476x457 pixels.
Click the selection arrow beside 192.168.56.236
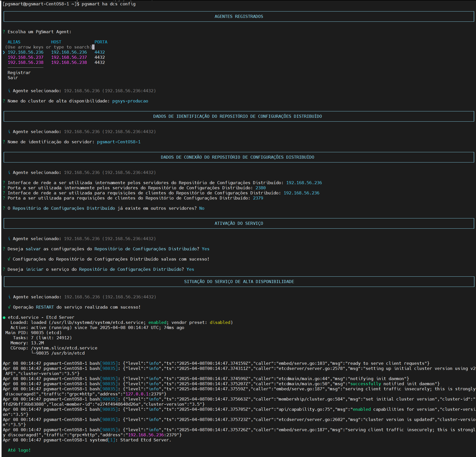[x=4, y=52]
